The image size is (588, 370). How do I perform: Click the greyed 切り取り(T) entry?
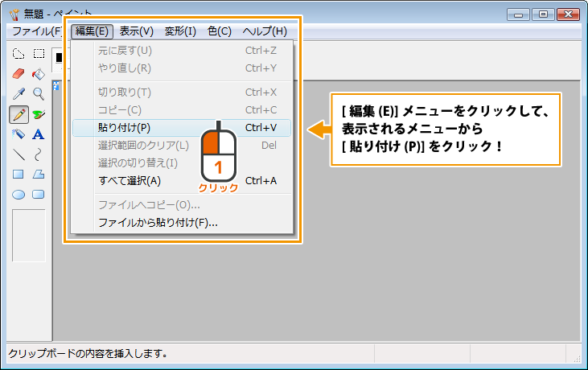[x=182, y=92]
